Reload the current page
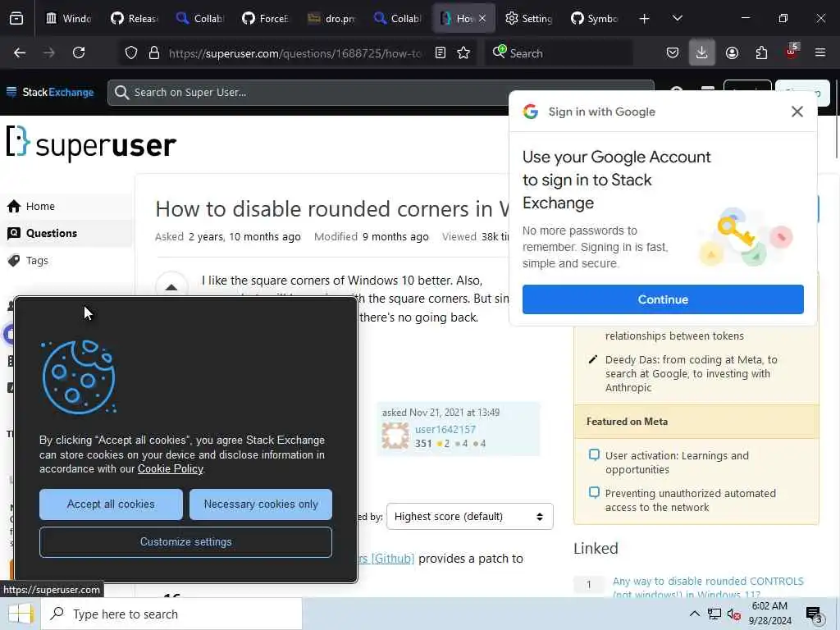Viewport: 840px width, 630px height. (x=79, y=52)
